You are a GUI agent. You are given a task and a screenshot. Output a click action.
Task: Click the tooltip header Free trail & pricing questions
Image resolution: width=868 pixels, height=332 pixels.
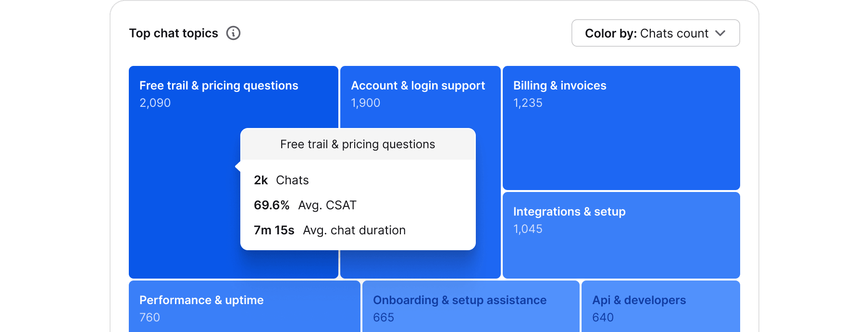click(x=358, y=144)
